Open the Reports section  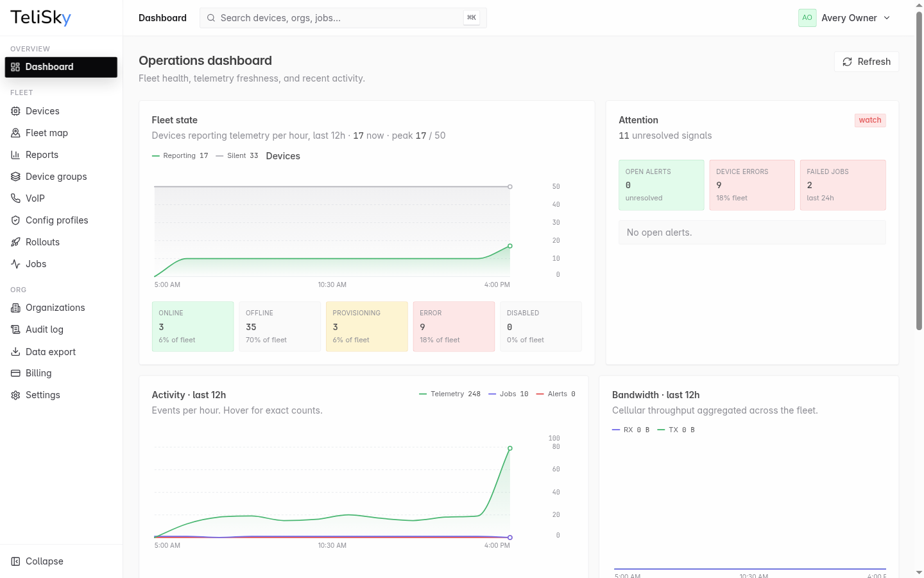(x=61, y=155)
